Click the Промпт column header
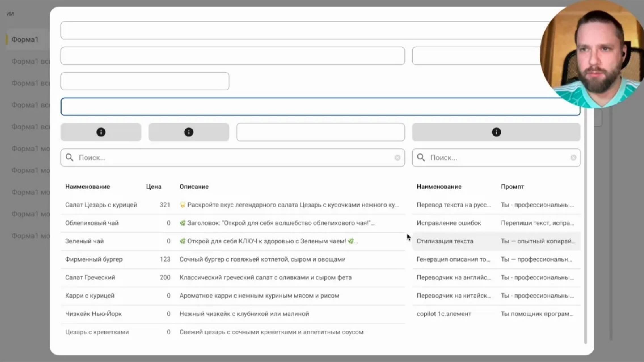This screenshot has width=644, height=362. (512, 187)
